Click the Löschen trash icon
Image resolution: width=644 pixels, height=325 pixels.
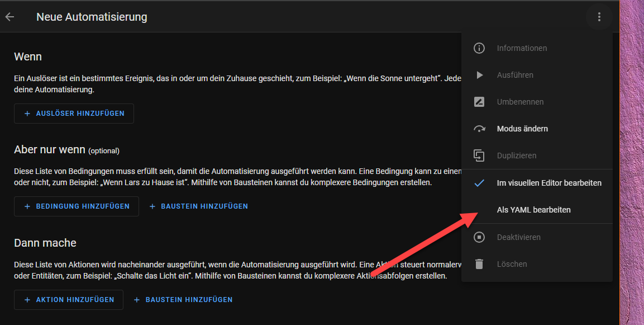(x=479, y=264)
